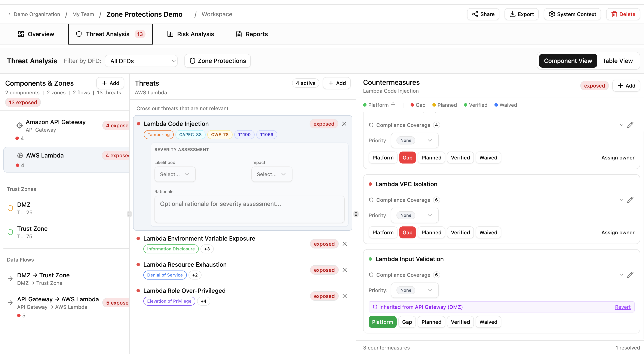Click the arrow icon for API Gateway → AWS Lambda flow

point(10,302)
